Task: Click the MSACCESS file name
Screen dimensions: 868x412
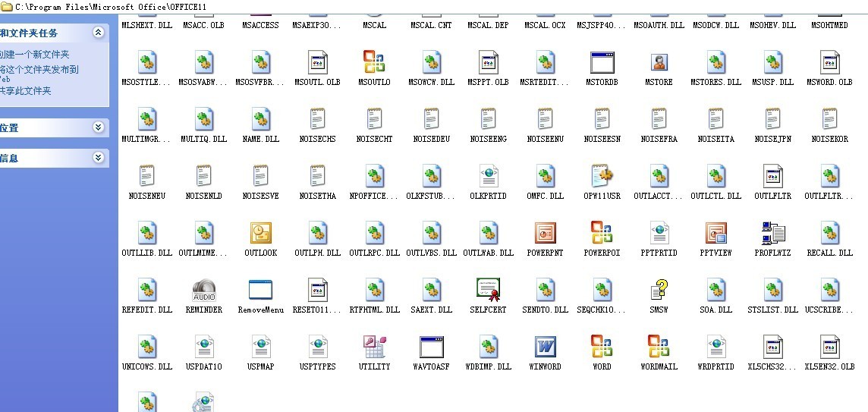Action: point(261,25)
